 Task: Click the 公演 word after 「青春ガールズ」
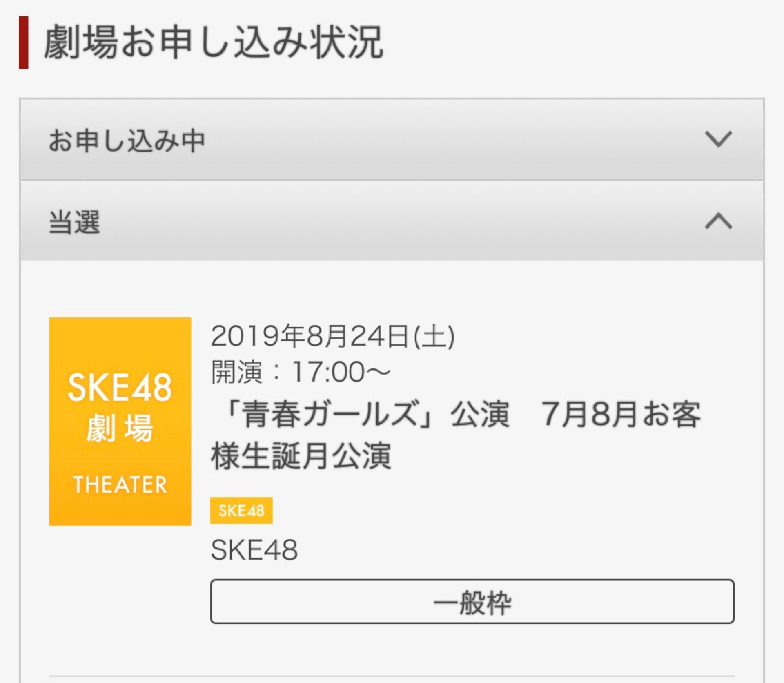(480, 415)
